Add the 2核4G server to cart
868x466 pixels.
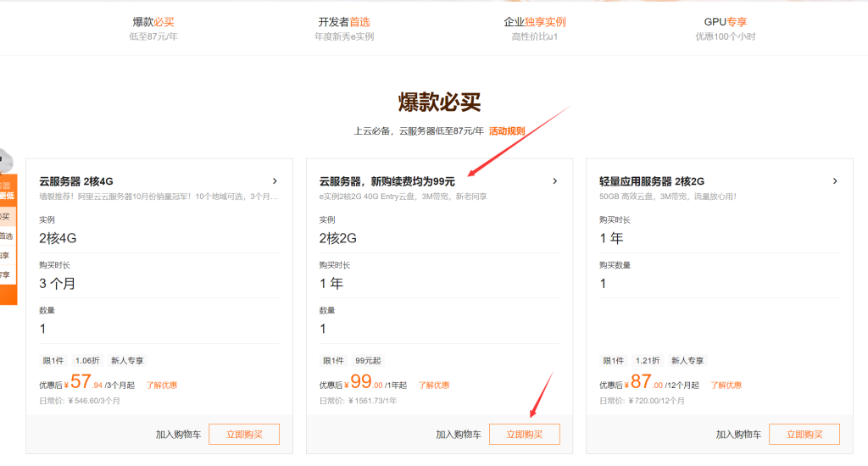click(x=178, y=435)
